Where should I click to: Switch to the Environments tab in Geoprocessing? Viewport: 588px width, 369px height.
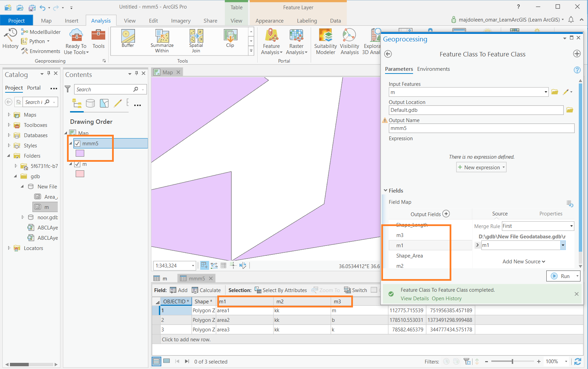433,69
